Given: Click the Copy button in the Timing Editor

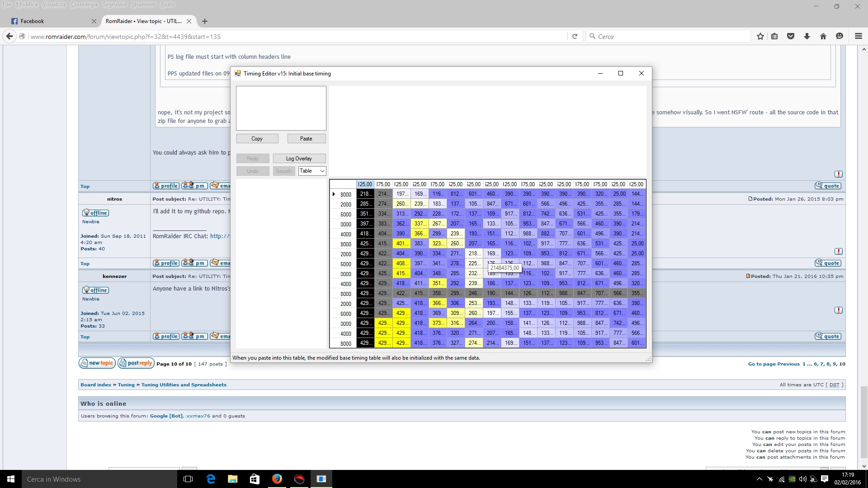Looking at the screenshot, I should pos(257,139).
